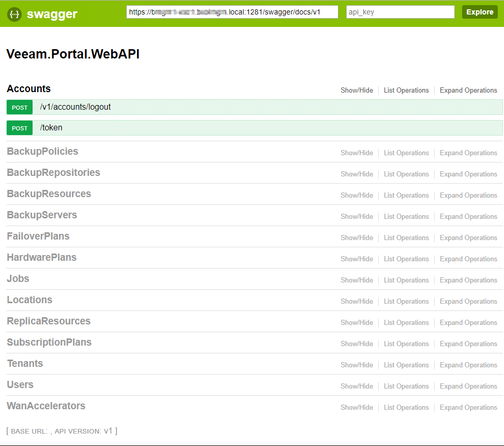List Operations for HardwarePlans
The width and height of the screenshot is (504, 446).
406,259
